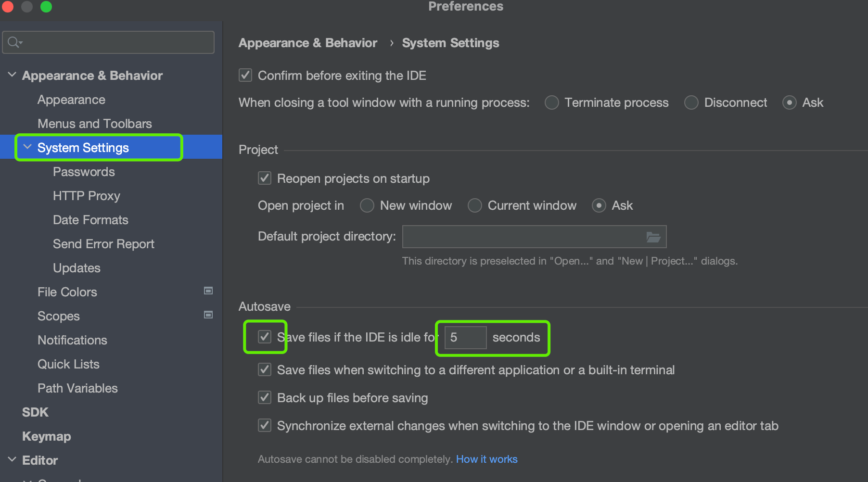Go to Keymap settings
The width and height of the screenshot is (868, 482).
pos(47,436)
